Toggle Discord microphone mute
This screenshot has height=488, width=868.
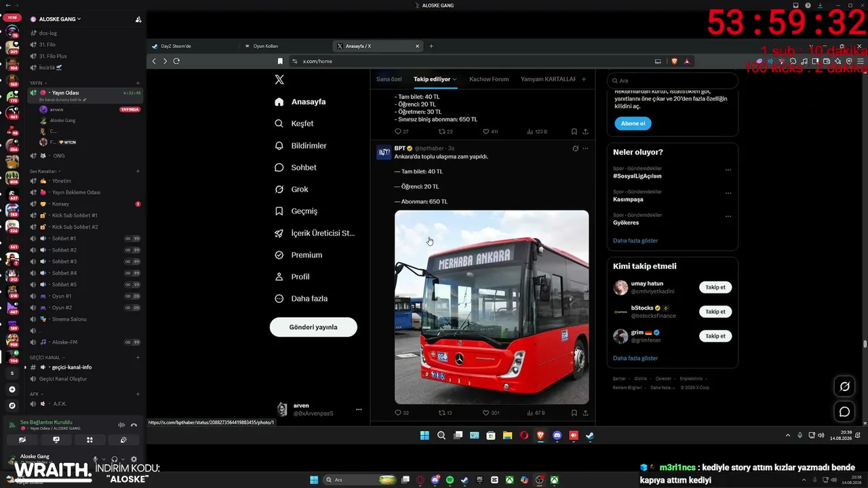pos(96,460)
